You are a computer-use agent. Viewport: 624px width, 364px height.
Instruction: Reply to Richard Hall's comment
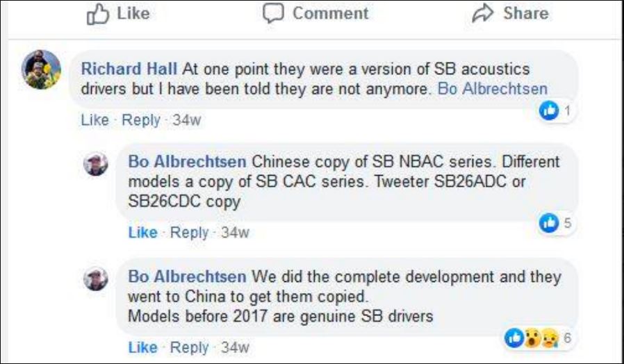click(x=141, y=120)
